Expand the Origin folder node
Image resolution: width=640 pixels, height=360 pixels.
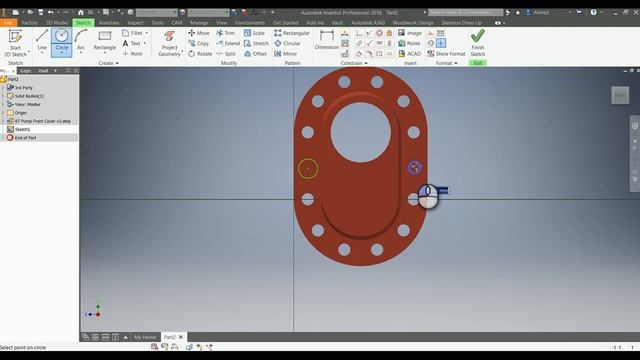[x=3, y=113]
